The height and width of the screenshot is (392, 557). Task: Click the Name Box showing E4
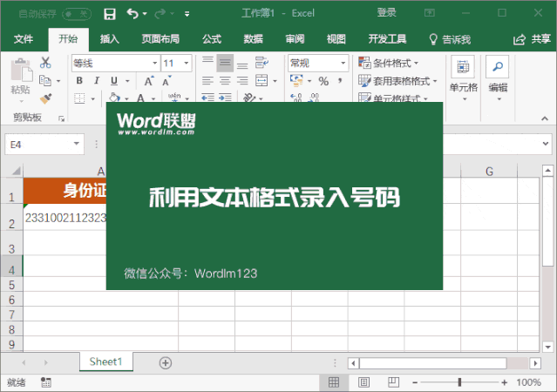click(44, 144)
